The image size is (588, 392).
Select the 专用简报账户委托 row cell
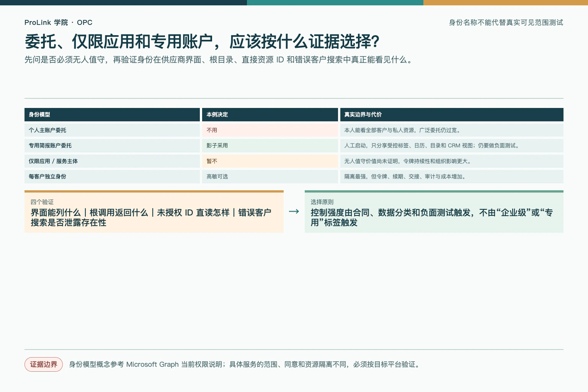click(x=112, y=145)
